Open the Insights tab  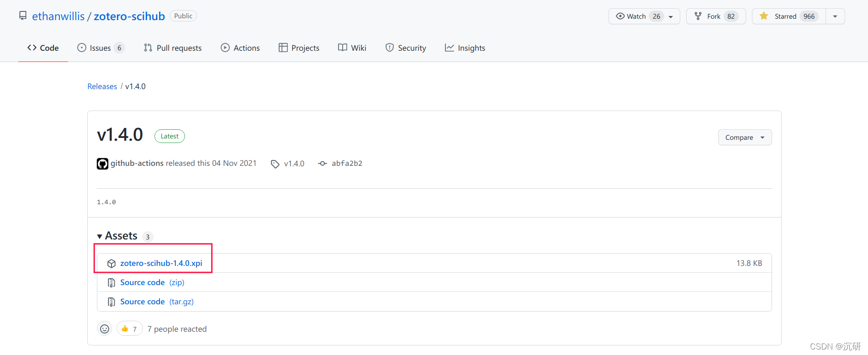(x=465, y=48)
